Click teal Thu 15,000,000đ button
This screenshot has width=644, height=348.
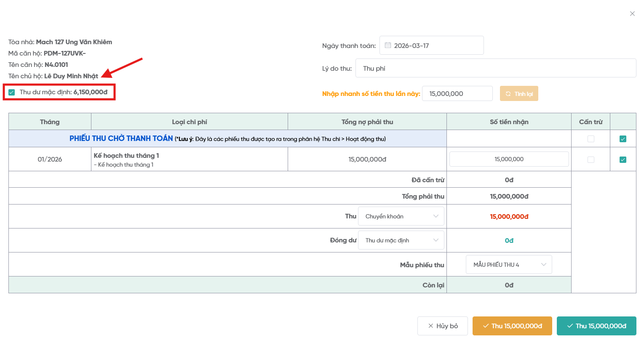point(596,326)
